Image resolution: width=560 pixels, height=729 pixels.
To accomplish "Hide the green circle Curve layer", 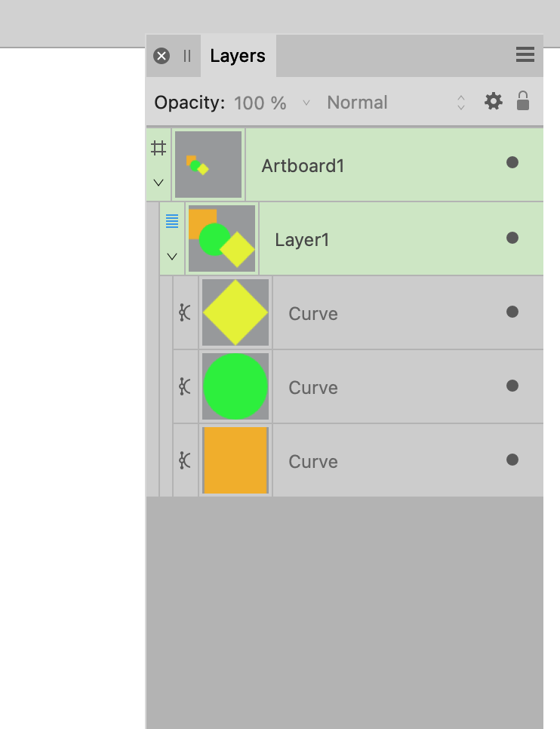I will 512,386.
